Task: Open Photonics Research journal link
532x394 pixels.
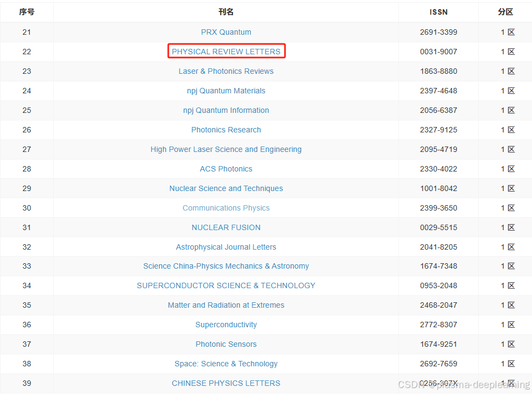Action: click(x=226, y=130)
